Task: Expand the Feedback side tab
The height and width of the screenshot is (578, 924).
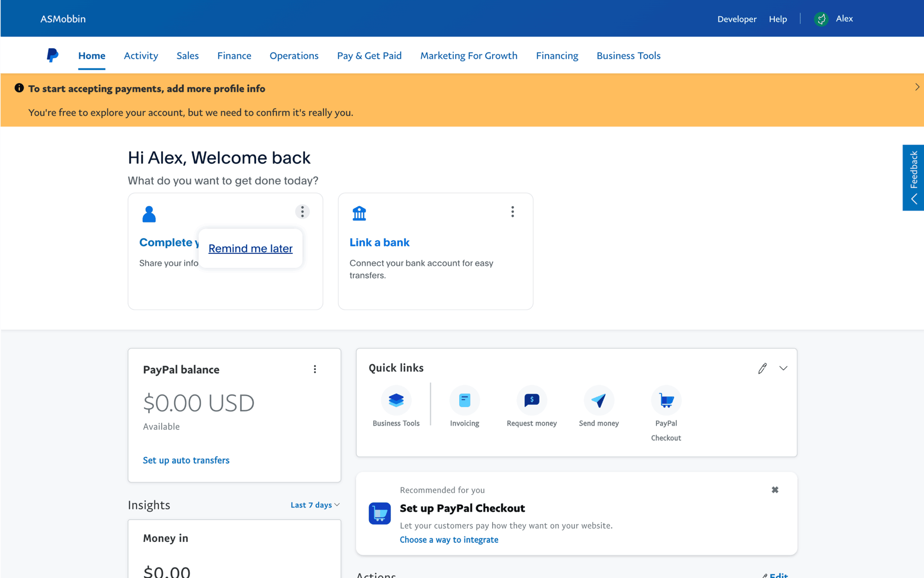Action: (913, 178)
